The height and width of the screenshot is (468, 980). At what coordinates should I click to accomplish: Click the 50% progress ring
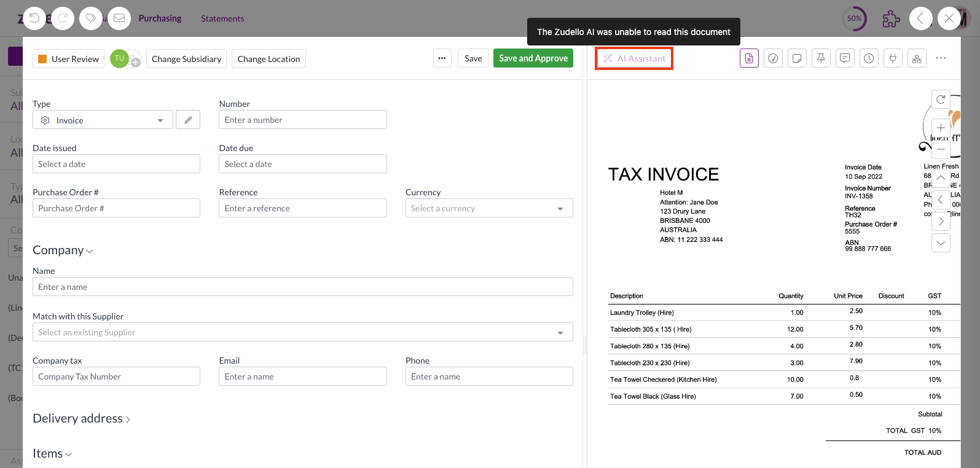854,18
